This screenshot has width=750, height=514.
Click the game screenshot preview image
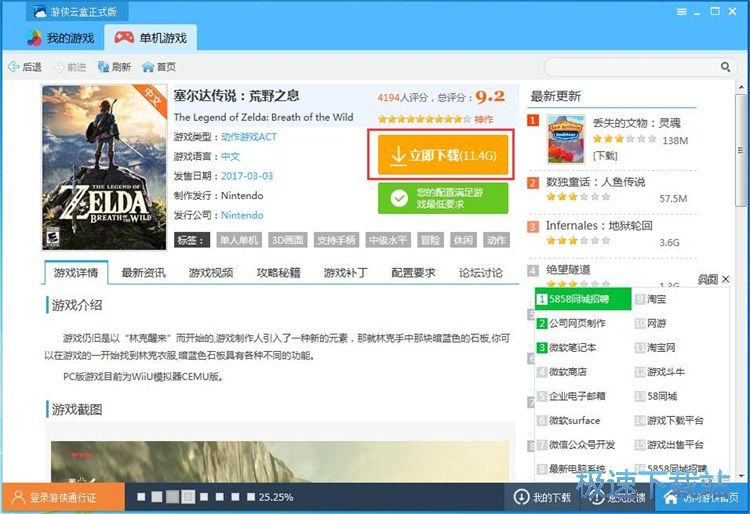point(280,461)
